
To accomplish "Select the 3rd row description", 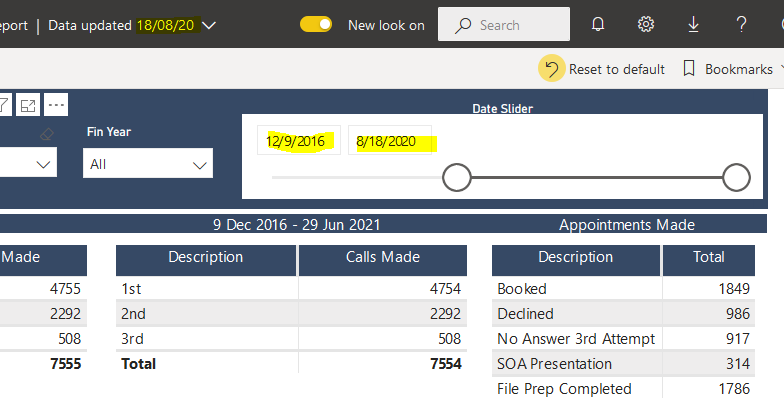I will [x=132, y=338].
